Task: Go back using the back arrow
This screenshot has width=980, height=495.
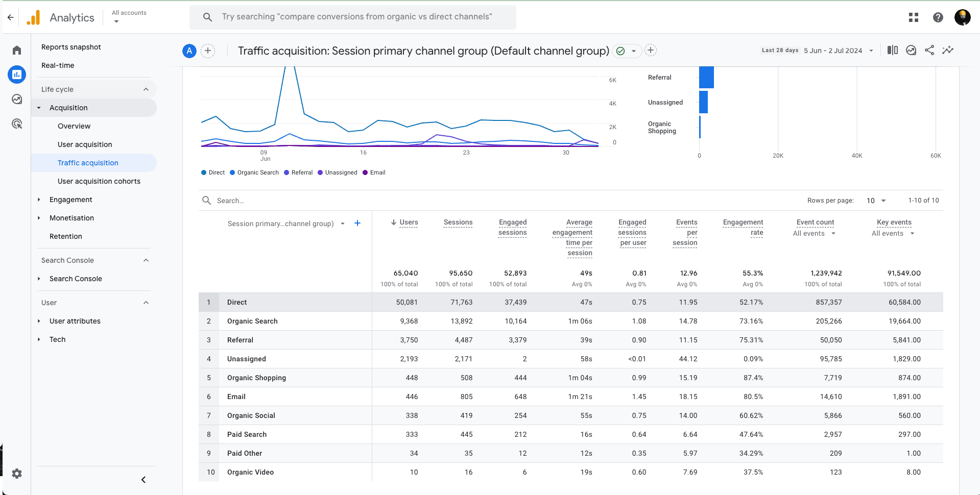Action: point(11,17)
